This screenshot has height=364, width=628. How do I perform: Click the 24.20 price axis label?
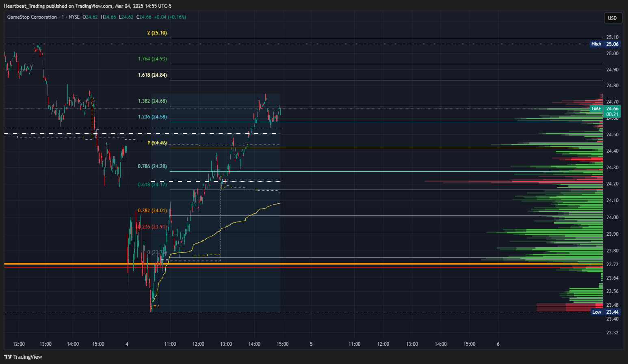(x=612, y=184)
